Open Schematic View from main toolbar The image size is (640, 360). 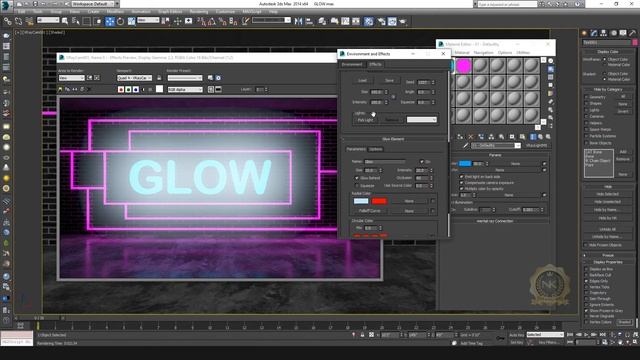coord(356,21)
